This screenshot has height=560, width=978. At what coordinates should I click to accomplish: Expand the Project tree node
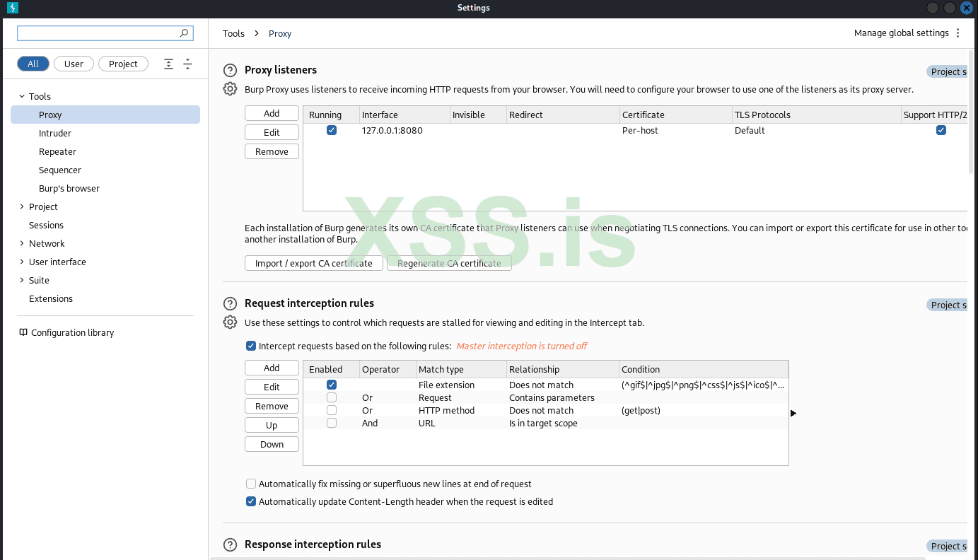click(21, 207)
